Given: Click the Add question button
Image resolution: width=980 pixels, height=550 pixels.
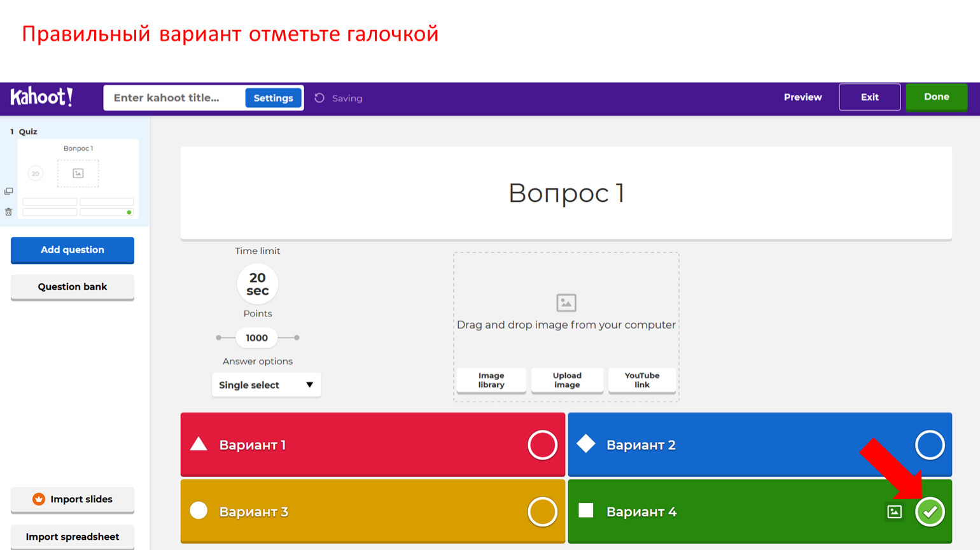Looking at the screenshot, I should (x=73, y=250).
